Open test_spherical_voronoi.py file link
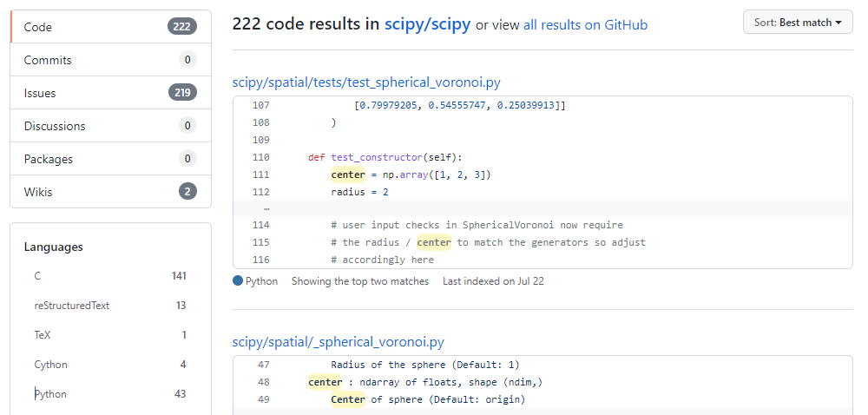Screen dimensions: 868x415 366,82
